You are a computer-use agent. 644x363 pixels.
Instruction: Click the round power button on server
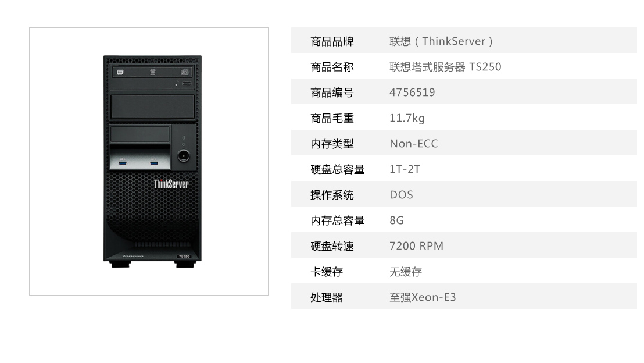183,155
